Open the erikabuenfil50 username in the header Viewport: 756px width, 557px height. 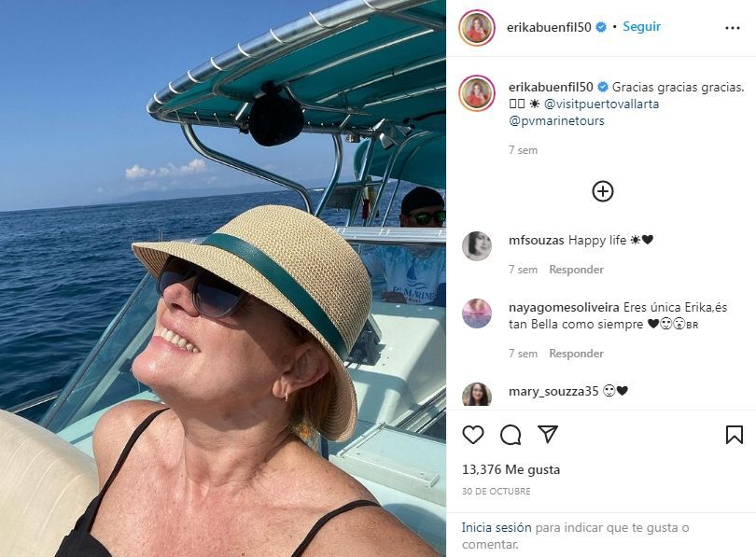point(550,27)
